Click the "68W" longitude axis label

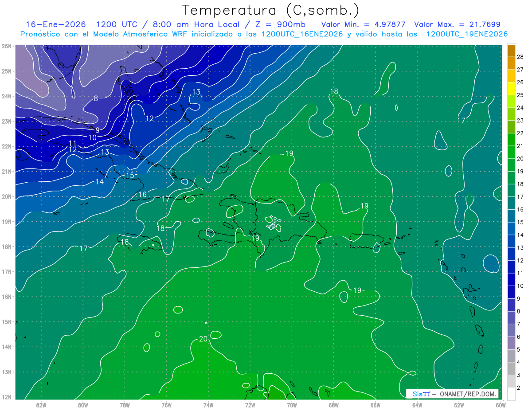click(x=333, y=404)
